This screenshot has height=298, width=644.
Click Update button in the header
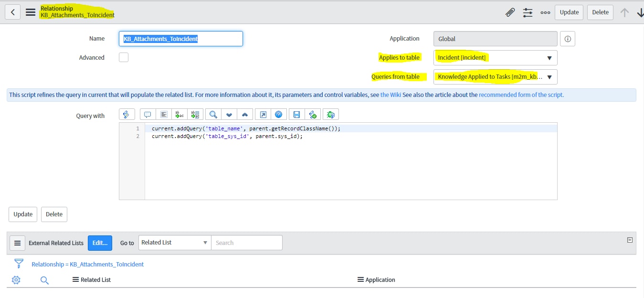click(569, 12)
